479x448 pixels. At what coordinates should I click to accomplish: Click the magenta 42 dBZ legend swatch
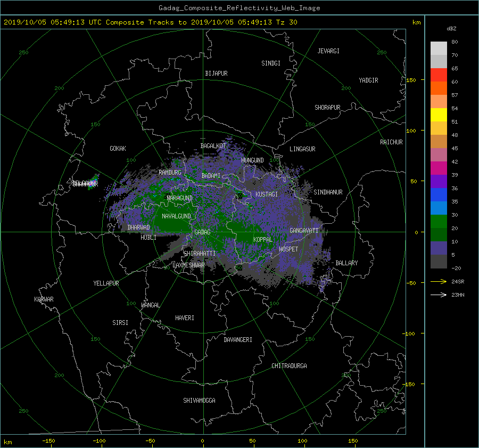pos(439,168)
